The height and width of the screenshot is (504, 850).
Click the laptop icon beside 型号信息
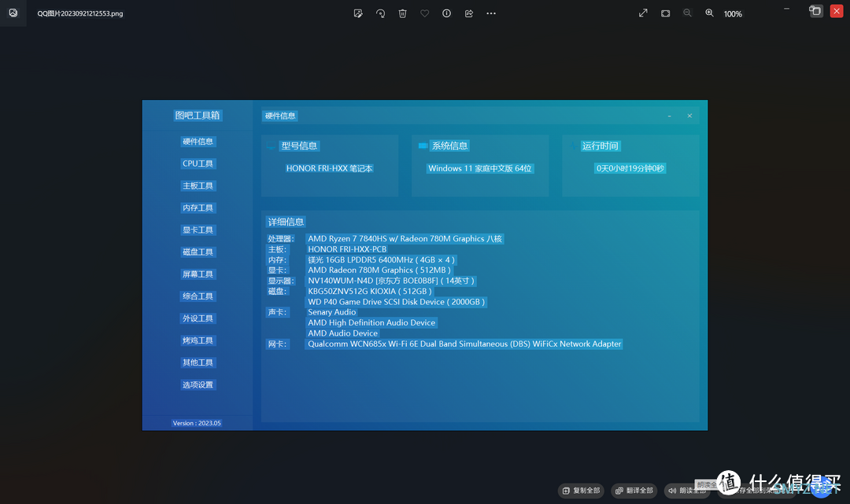pyautogui.click(x=271, y=145)
